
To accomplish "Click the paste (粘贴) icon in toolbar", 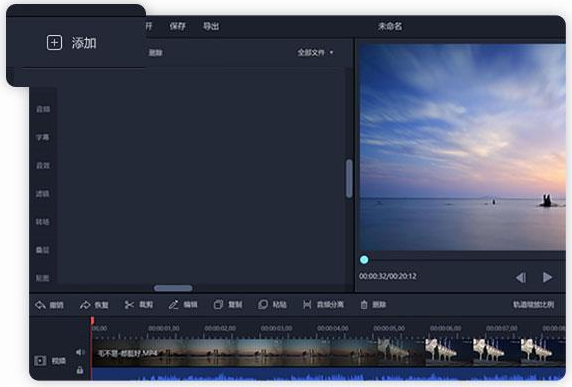I will pyautogui.click(x=263, y=305).
